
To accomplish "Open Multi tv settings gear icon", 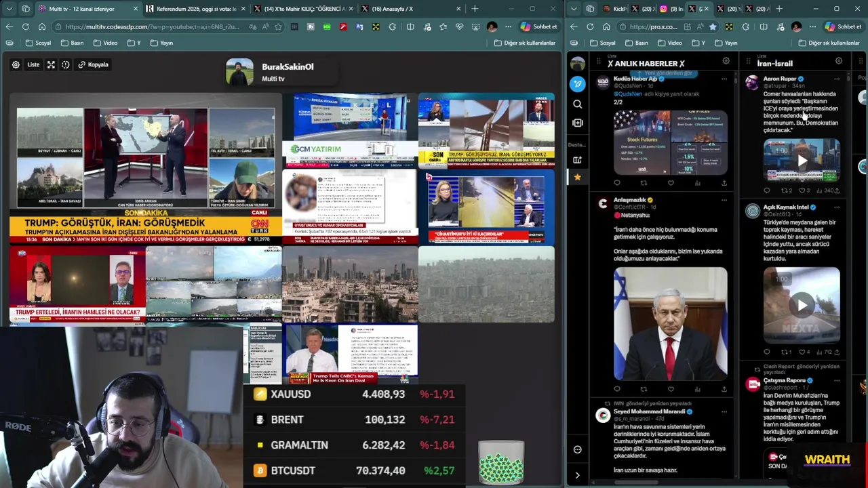I will tap(16, 64).
